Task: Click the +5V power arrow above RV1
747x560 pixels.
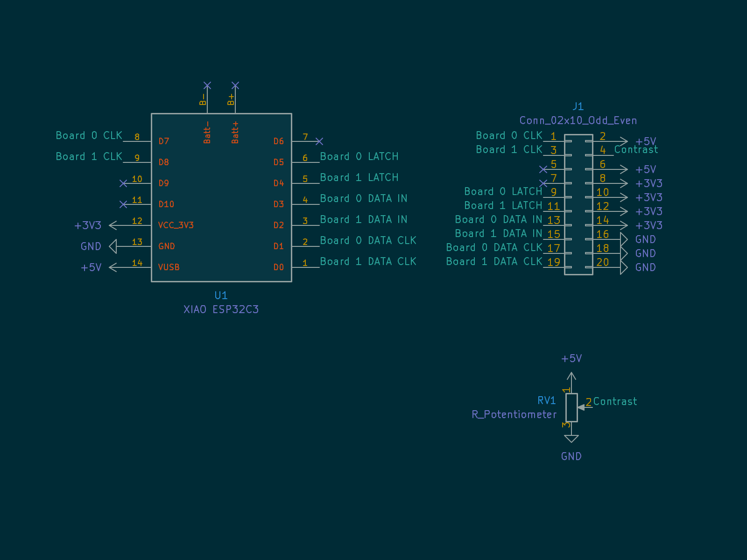Action: click(x=571, y=376)
